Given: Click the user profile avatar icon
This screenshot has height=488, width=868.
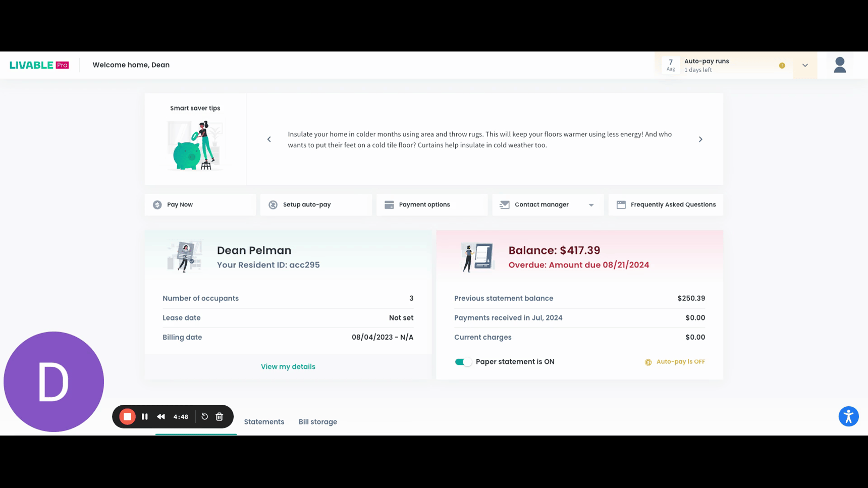Looking at the screenshot, I should pos(839,65).
